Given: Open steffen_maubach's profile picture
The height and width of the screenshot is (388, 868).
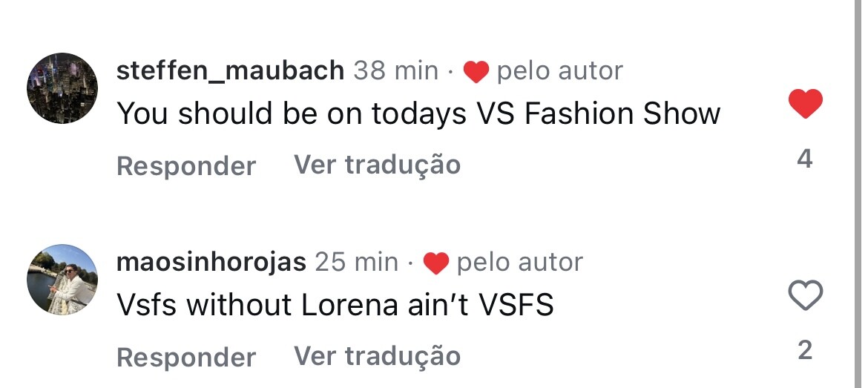Looking at the screenshot, I should click(x=62, y=88).
